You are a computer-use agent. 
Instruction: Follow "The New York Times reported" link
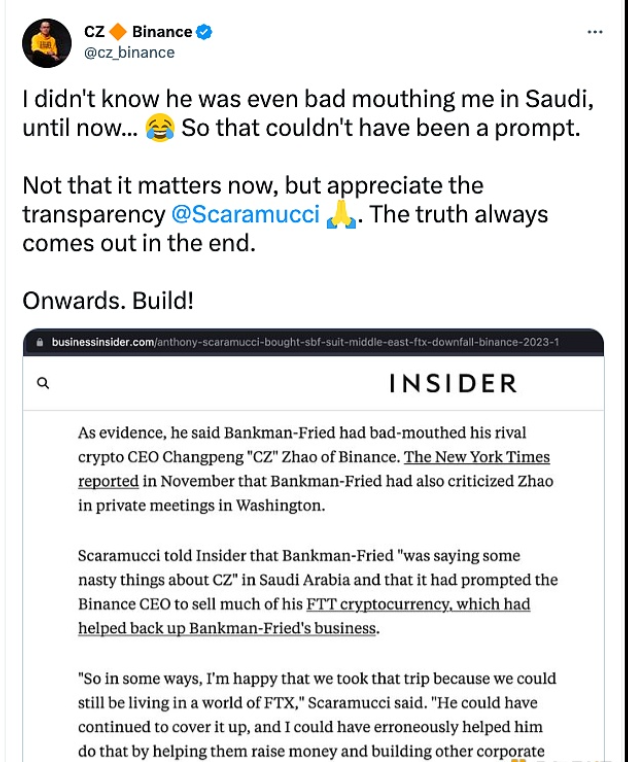[476, 458]
